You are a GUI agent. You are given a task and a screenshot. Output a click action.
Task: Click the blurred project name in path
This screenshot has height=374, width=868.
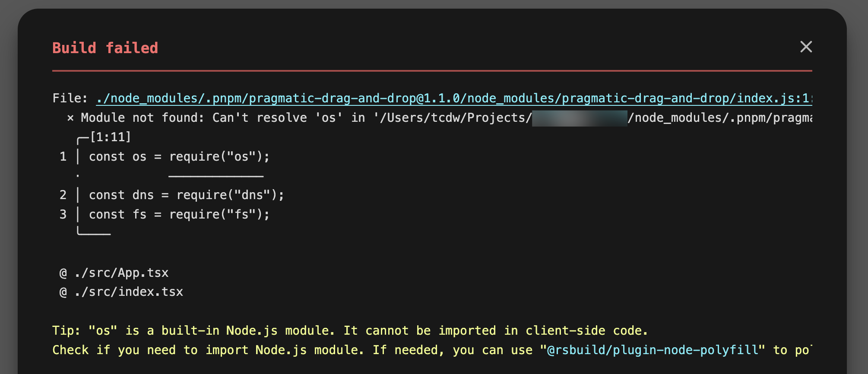click(x=579, y=118)
